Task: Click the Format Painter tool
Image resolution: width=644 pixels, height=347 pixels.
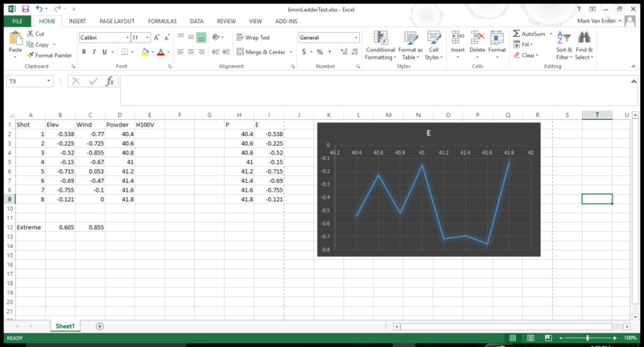Action: click(50, 56)
